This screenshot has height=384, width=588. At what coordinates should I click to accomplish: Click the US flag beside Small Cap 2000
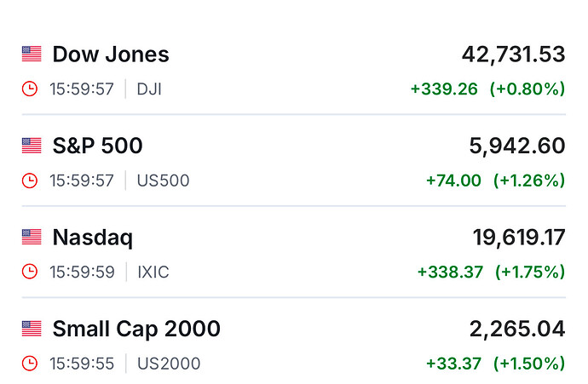32,328
